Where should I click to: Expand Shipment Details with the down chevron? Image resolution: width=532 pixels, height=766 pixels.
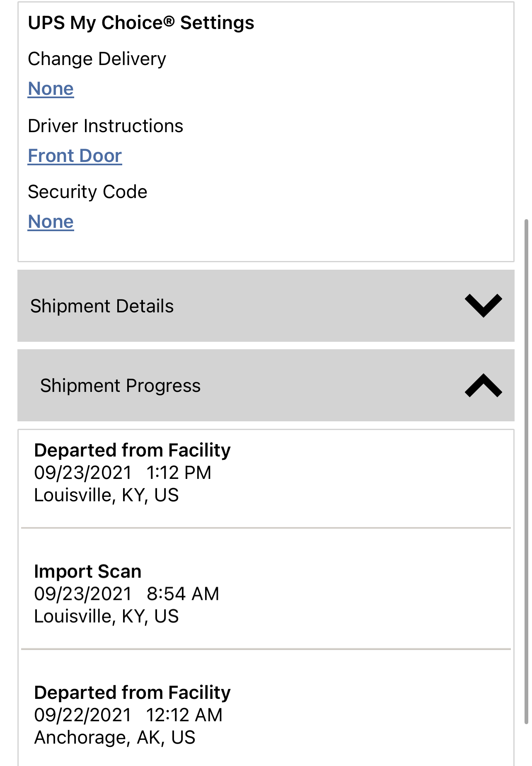(x=483, y=306)
